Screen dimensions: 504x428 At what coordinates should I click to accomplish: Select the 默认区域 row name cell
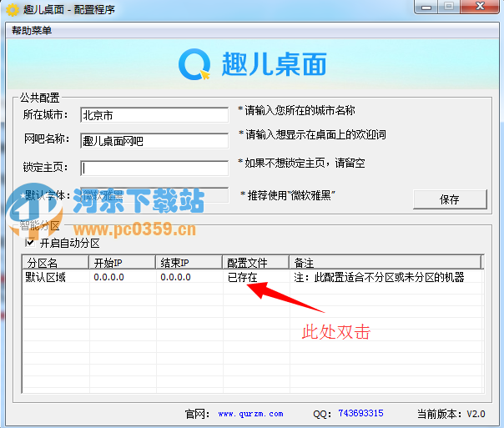(45, 277)
